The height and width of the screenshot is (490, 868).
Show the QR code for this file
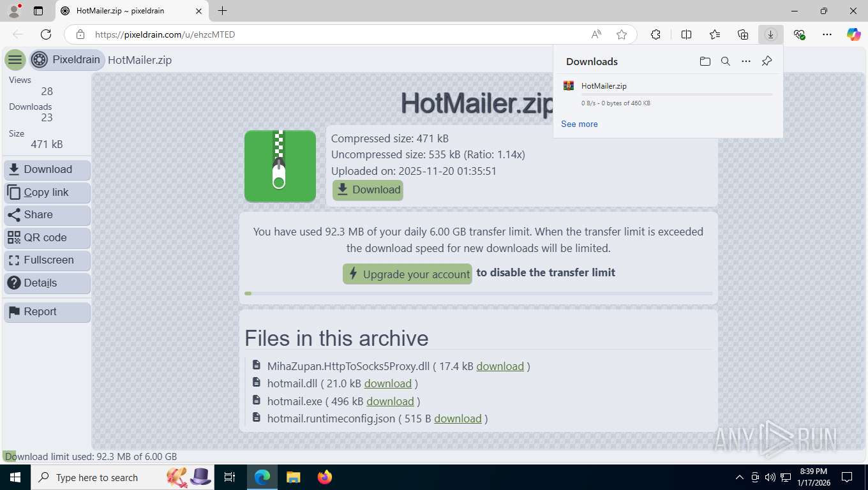point(47,238)
